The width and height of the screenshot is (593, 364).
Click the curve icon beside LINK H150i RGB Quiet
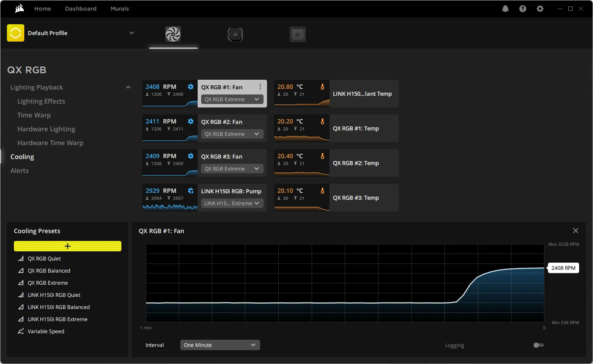point(21,295)
